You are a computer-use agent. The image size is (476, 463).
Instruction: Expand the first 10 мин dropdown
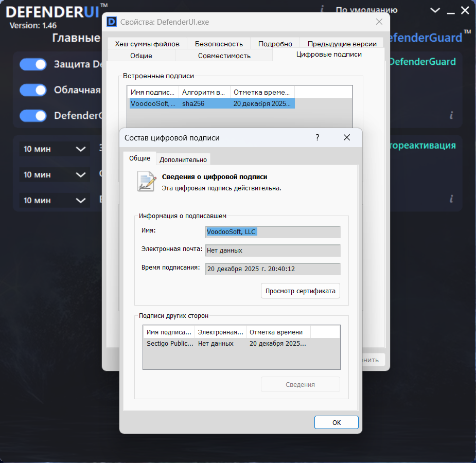53,149
